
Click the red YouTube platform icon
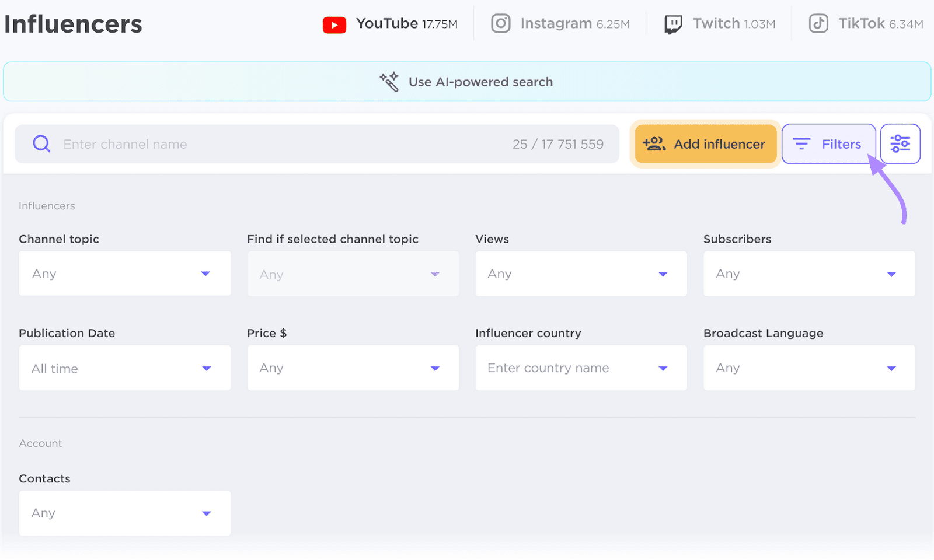(334, 24)
